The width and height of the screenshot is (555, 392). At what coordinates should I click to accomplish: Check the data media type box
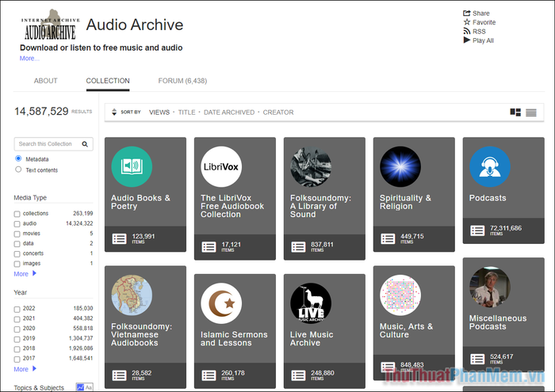[17, 244]
